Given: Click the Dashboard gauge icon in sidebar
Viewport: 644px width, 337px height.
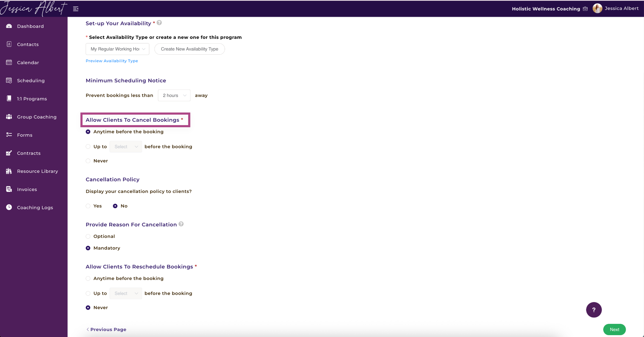Looking at the screenshot, I should coord(9,26).
